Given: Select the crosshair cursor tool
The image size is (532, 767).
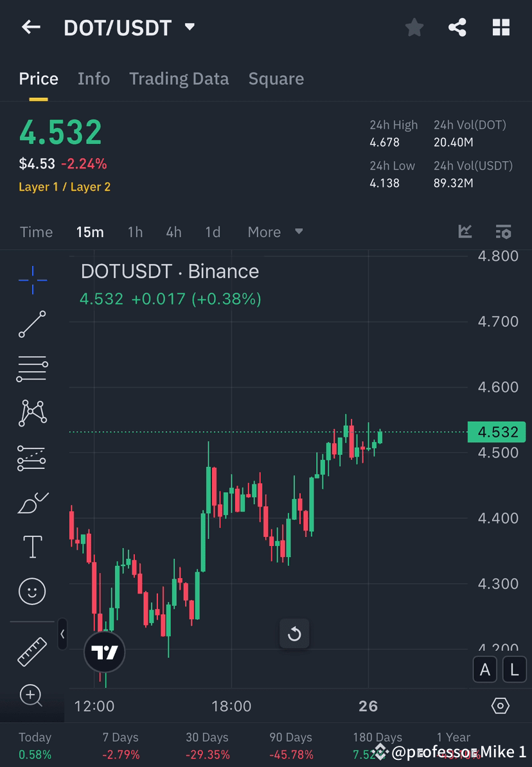Looking at the screenshot, I should pyautogui.click(x=32, y=279).
